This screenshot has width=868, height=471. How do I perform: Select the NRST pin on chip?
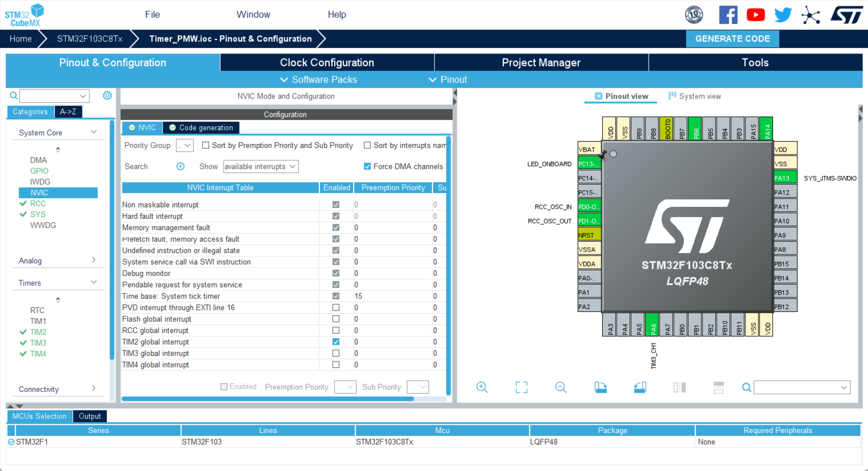click(589, 235)
